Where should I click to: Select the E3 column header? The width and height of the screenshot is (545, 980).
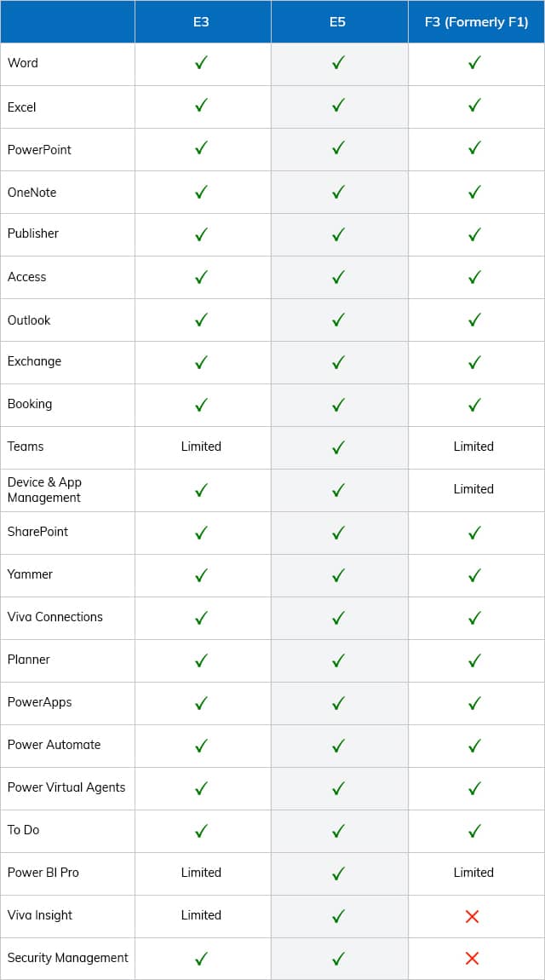(x=203, y=22)
